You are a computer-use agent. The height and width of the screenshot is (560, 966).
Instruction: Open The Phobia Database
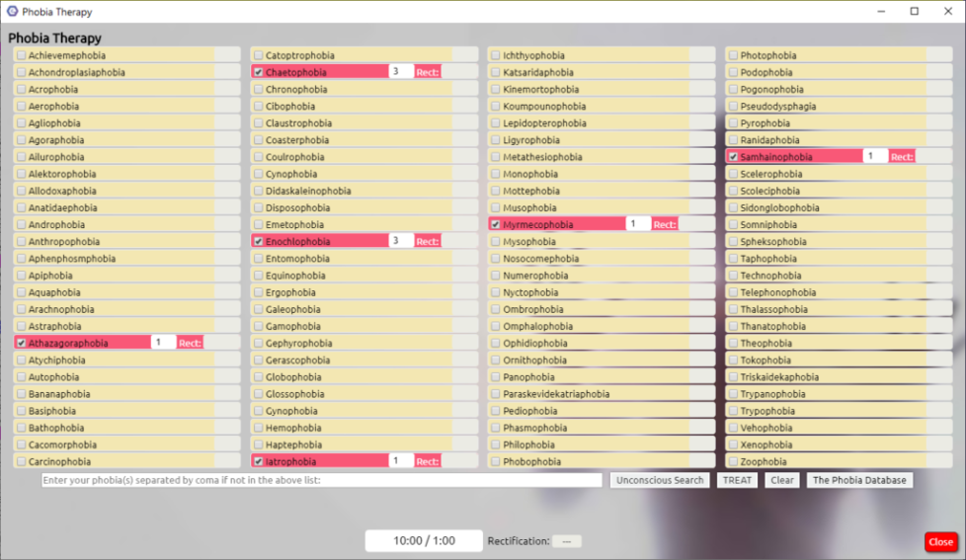pyautogui.click(x=858, y=480)
